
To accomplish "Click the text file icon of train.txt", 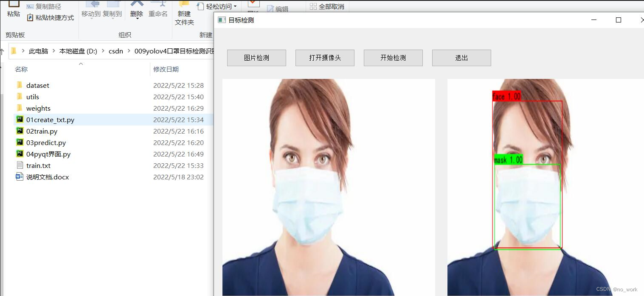I will coord(20,165).
